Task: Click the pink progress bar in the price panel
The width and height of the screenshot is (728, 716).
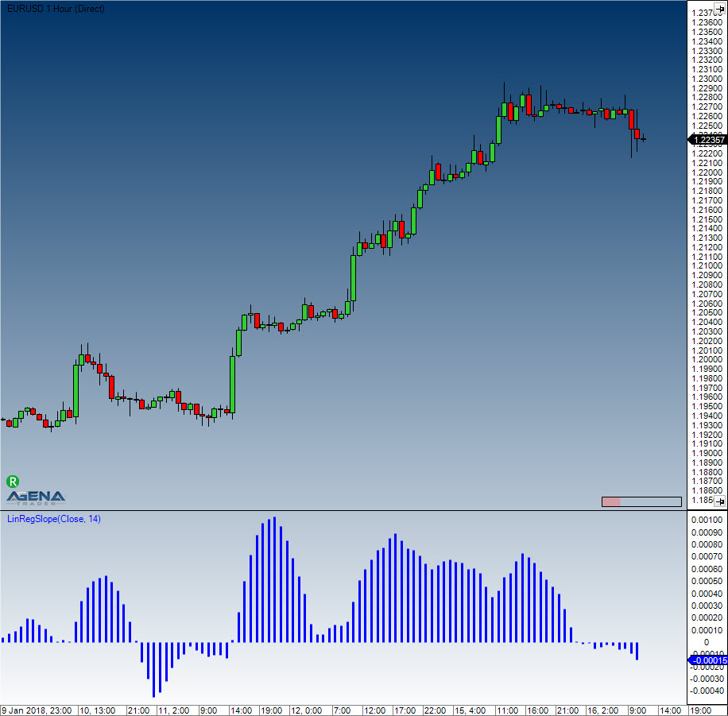Action: tap(611, 501)
